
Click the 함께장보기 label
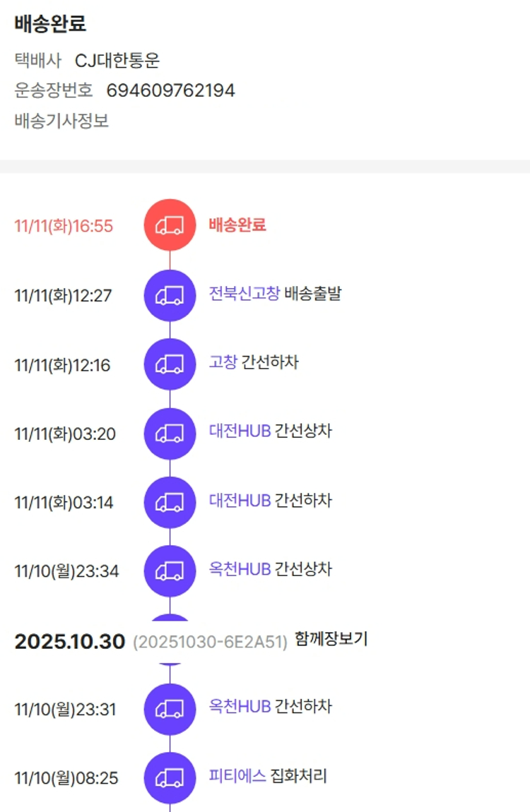(x=331, y=640)
